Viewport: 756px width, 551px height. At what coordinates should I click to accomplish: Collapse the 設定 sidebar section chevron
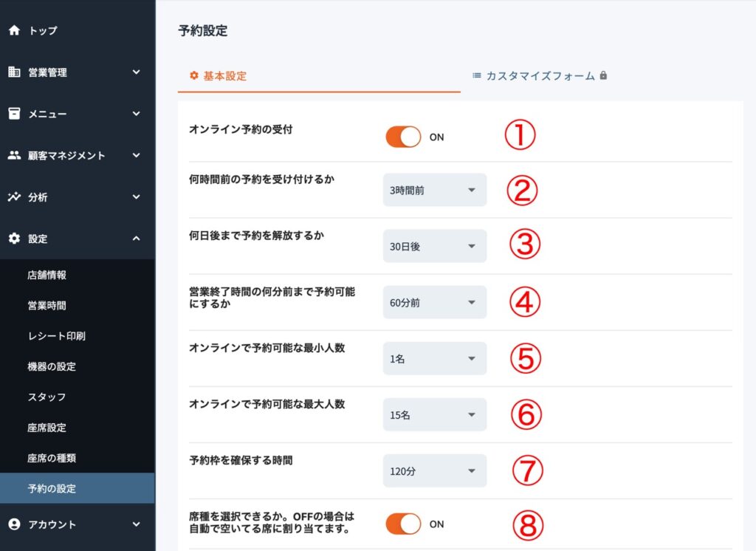136,239
